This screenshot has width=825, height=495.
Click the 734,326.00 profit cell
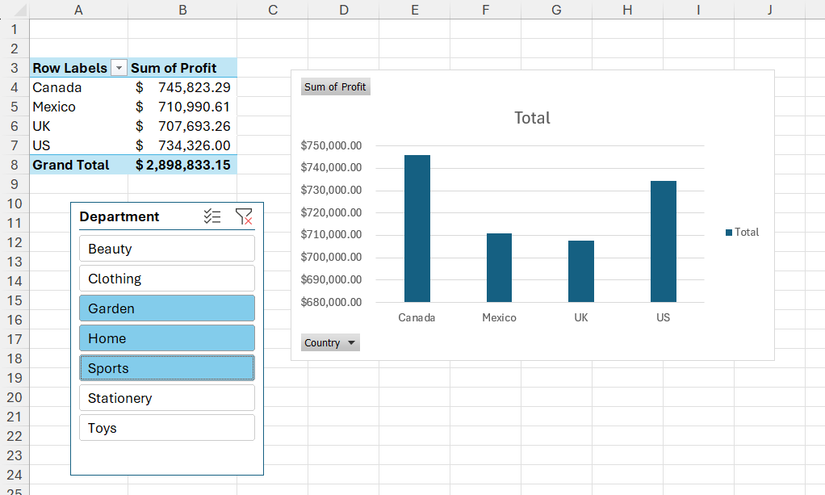click(x=182, y=145)
